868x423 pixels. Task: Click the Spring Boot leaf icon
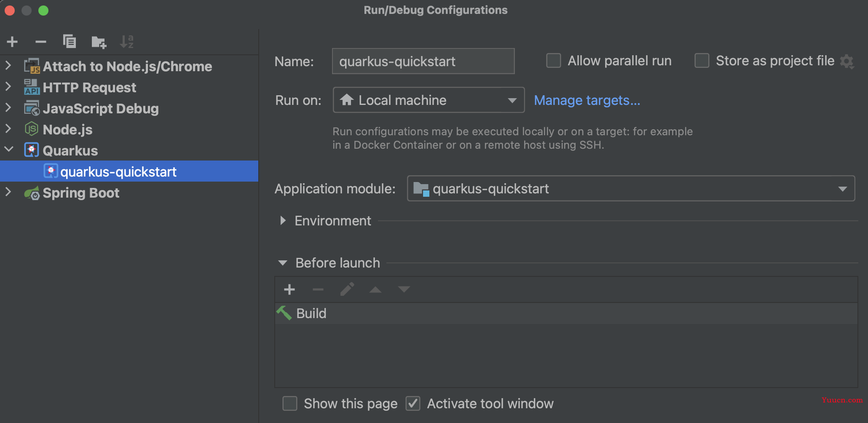[x=32, y=193]
